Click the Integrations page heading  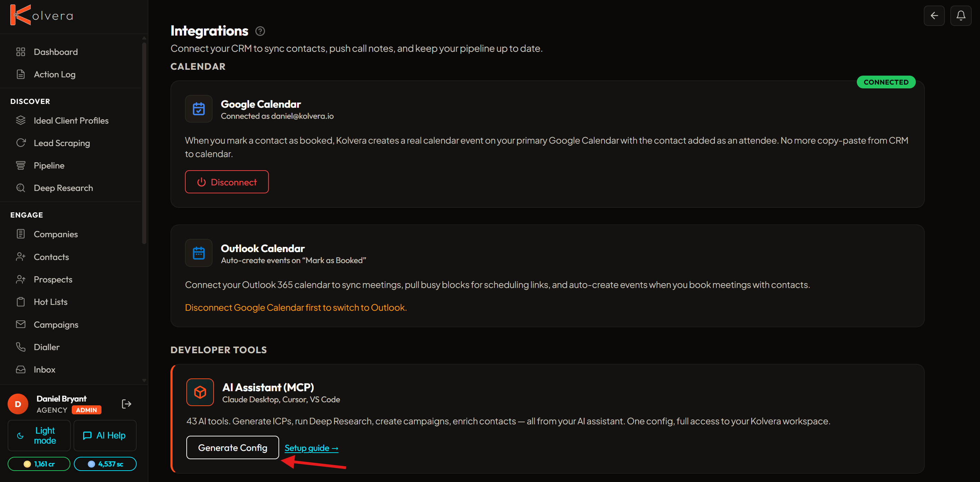[209, 30]
